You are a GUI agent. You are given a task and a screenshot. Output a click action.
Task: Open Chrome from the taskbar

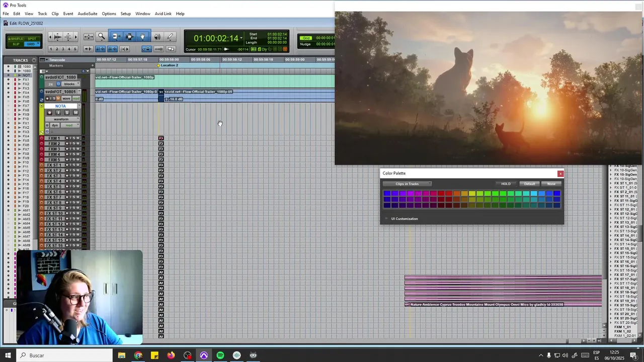point(138,355)
